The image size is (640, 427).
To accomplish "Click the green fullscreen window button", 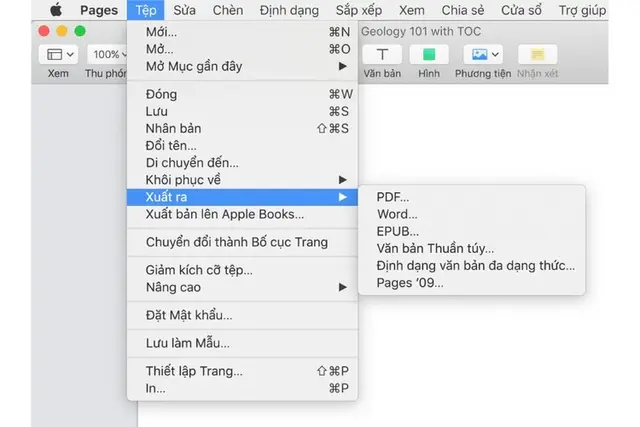I will [x=80, y=31].
